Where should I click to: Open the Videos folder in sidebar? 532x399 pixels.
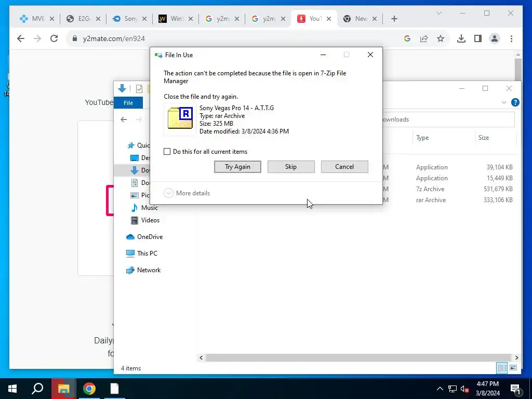point(145,220)
